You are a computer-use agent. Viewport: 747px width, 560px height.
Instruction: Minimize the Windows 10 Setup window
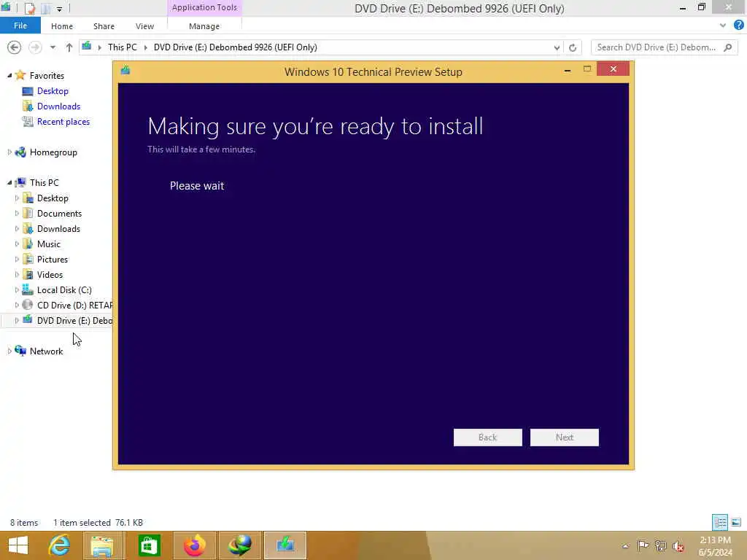coord(568,69)
